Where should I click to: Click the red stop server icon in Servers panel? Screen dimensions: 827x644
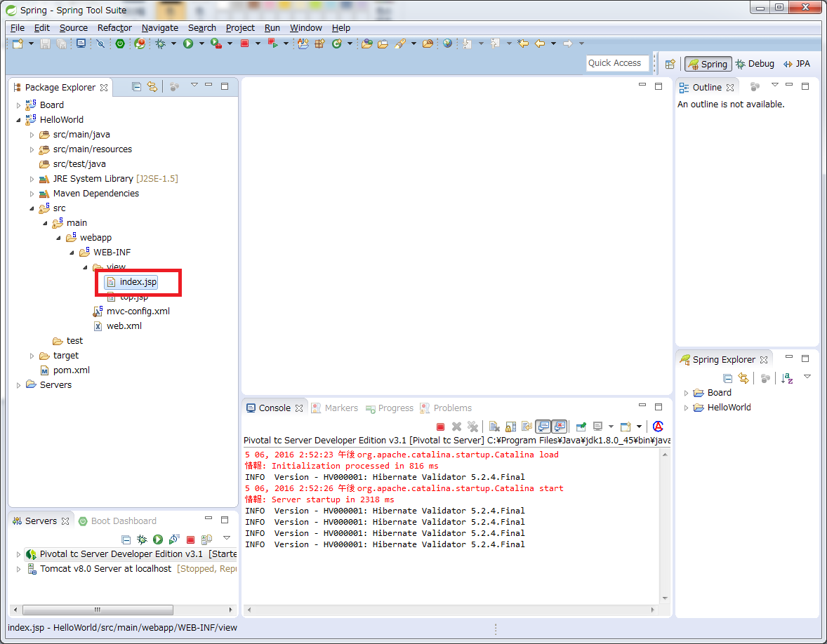(x=190, y=539)
